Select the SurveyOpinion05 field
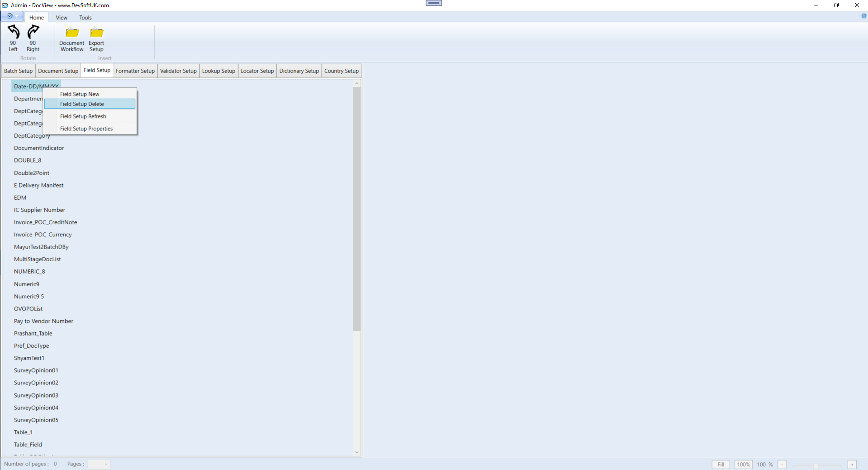The width and height of the screenshot is (868, 470). 36,420
